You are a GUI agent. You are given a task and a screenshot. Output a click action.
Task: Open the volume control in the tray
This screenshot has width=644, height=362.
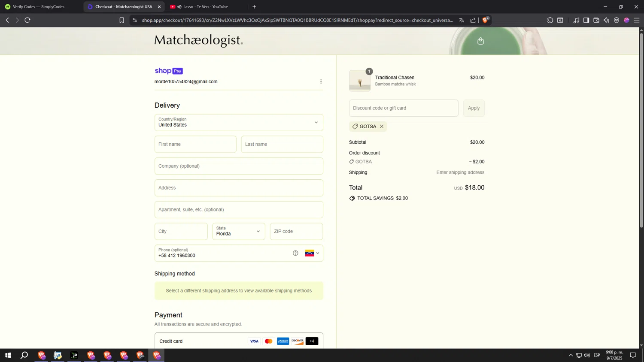[587, 355]
